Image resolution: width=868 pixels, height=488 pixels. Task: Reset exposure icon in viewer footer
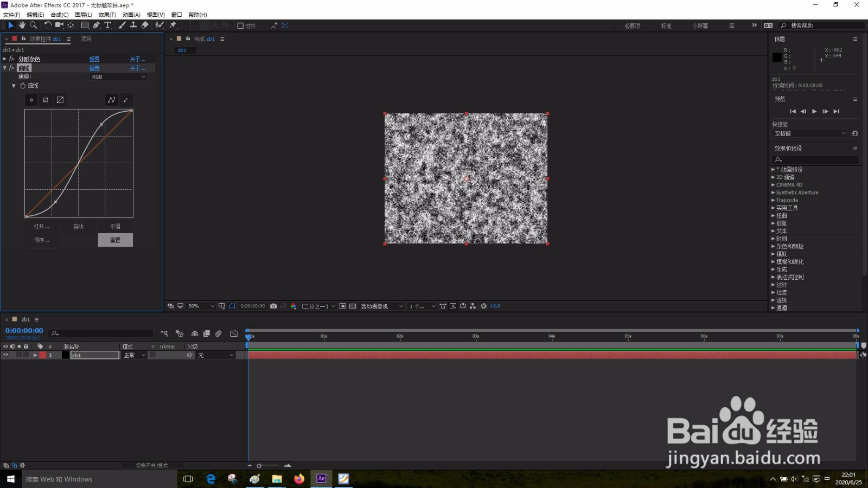click(x=484, y=306)
